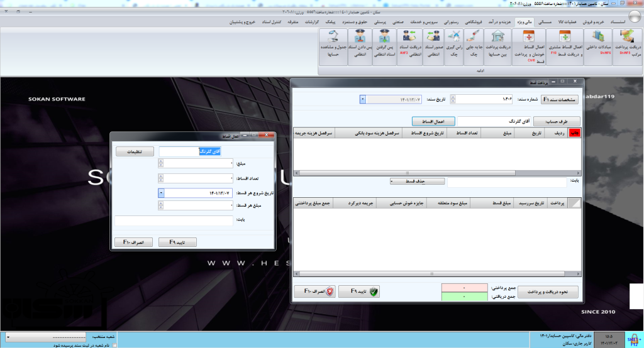Open the کنترل اسناد ribbon tab

[x=272, y=22]
